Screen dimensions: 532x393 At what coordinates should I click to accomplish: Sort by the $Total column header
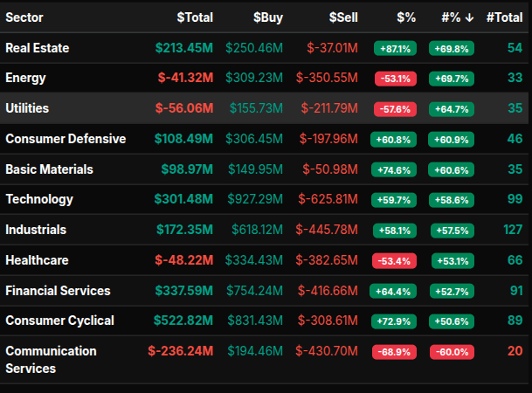coord(195,17)
